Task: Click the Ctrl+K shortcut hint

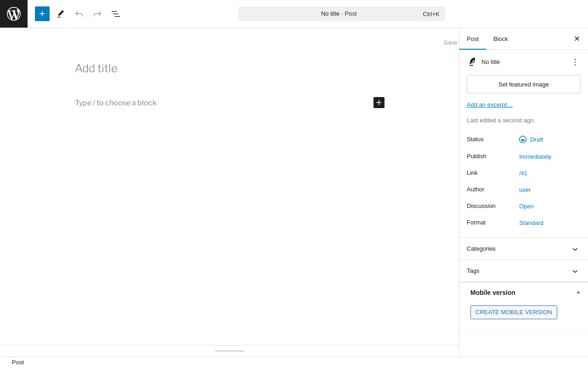Action: pos(431,14)
